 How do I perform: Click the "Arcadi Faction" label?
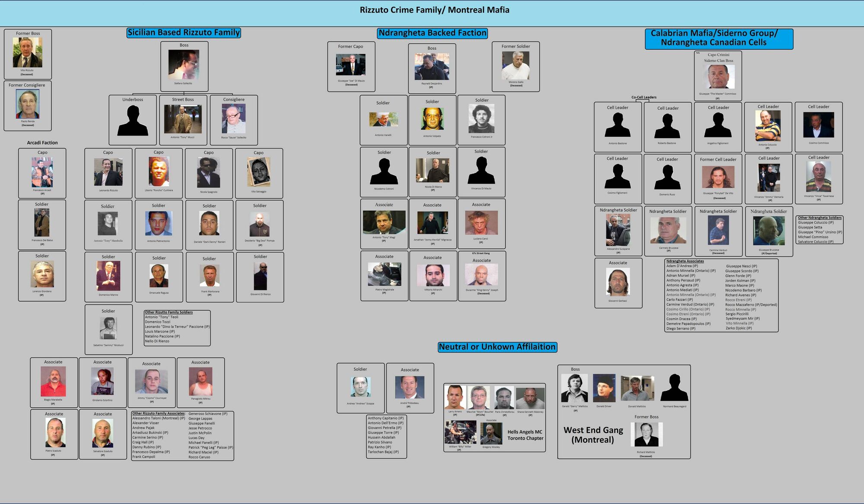[x=42, y=143]
